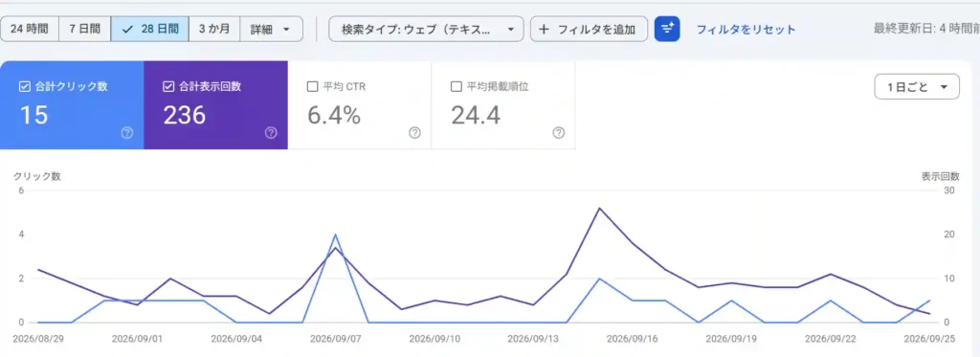Select the 3 か月 range tab

pos(214,29)
